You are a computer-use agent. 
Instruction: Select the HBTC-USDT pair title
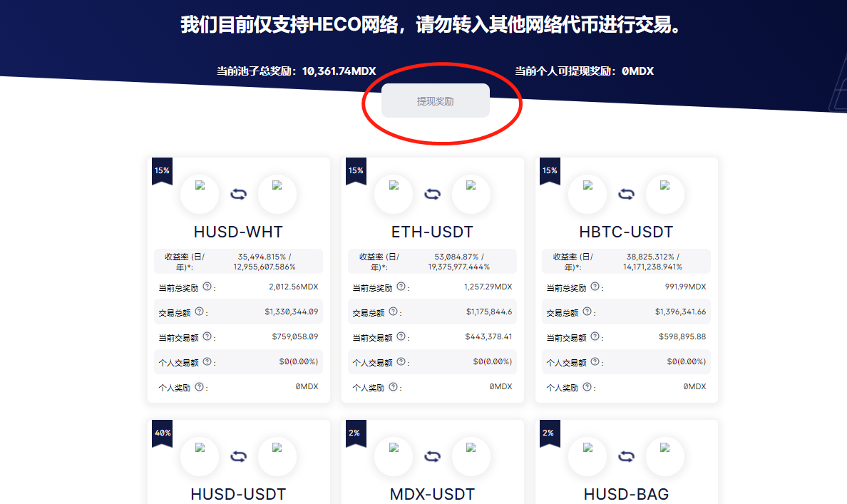626,232
